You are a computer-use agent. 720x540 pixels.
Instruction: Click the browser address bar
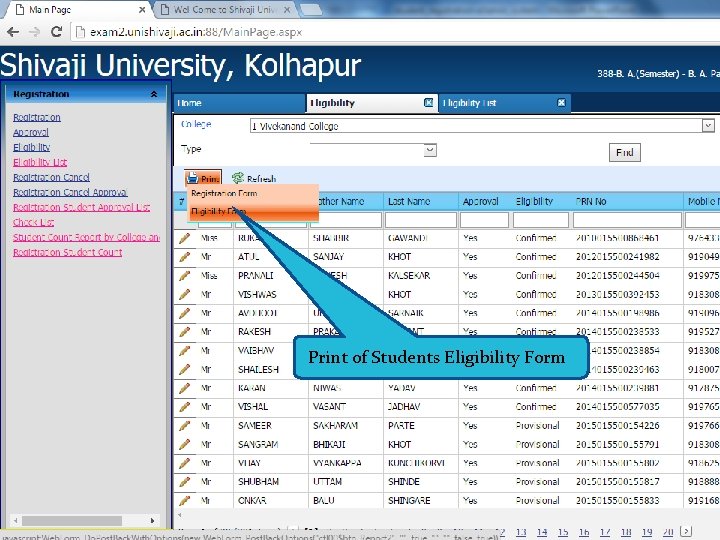point(395,32)
